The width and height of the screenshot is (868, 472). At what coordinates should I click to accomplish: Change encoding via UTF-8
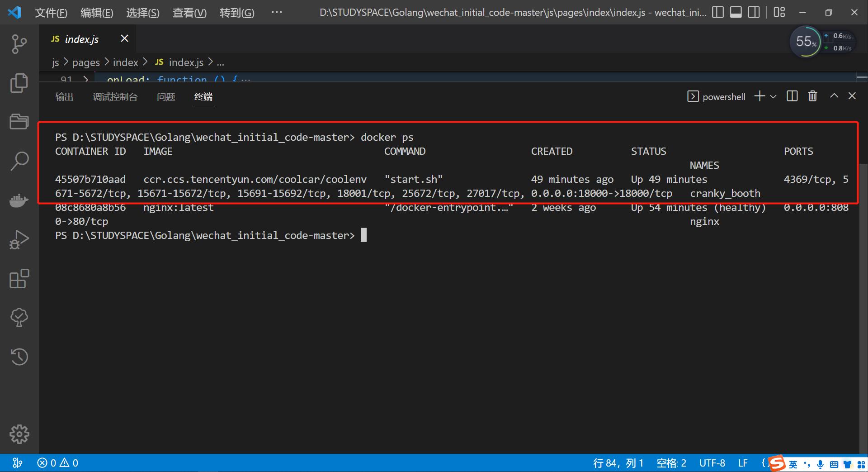(x=712, y=463)
